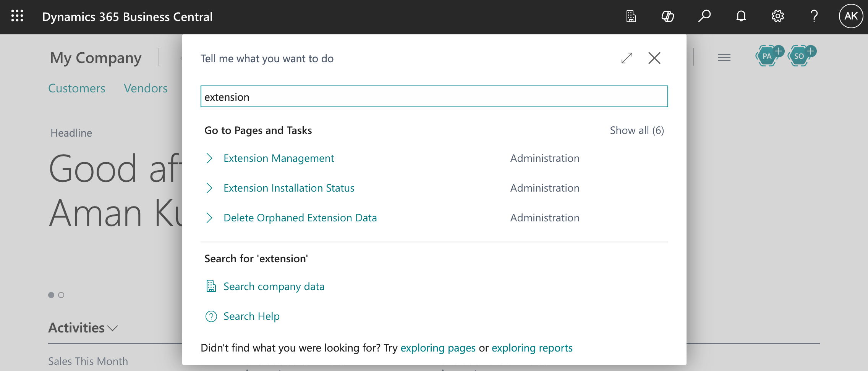This screenshot has width=868, height=371.
Task: Click the My Company title
Action: 96,58
